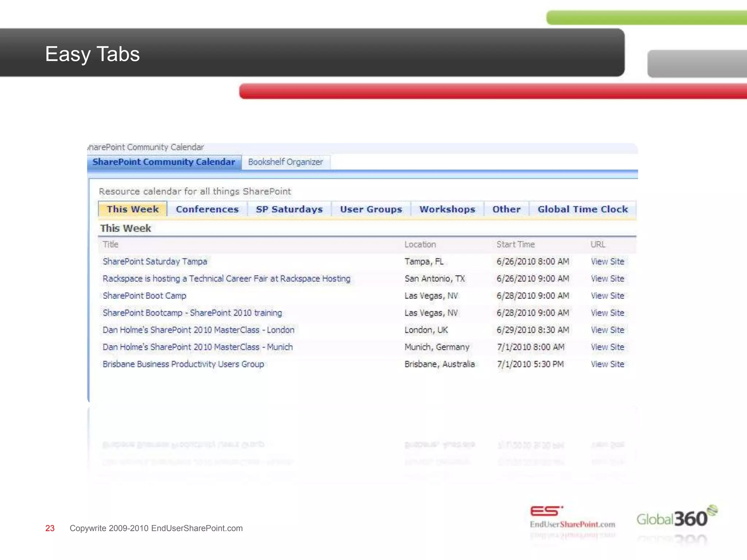Open Dan Holme's MasterClass - Munich event
The image size is (747, 560).
click(198, 347)
